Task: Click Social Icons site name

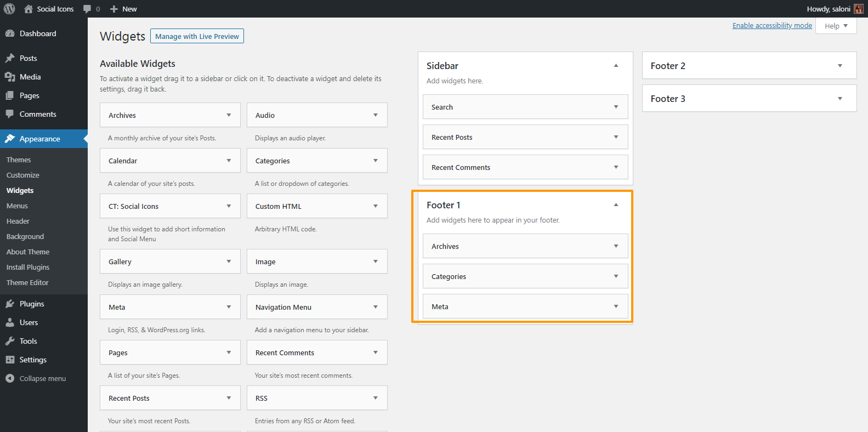Action: (x=55, y=9)
